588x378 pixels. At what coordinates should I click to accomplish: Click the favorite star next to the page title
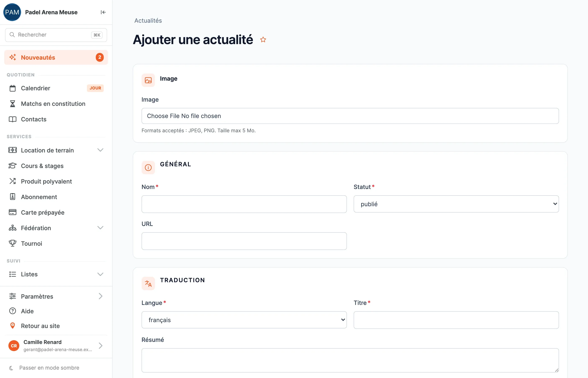(263, 39)
